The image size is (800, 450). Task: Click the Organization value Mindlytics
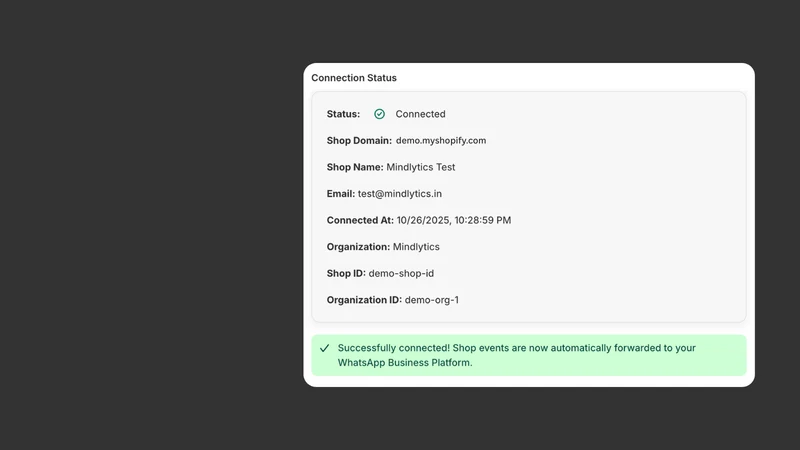[416, 246]
